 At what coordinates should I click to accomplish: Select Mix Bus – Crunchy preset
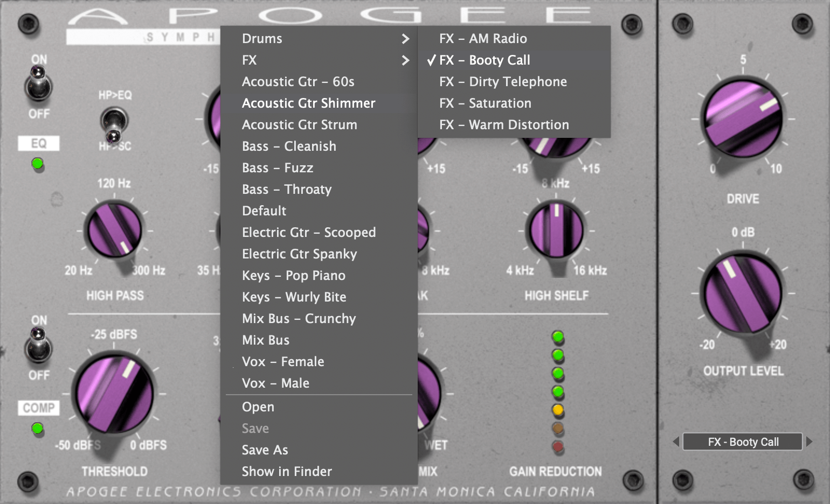point(319,319)
